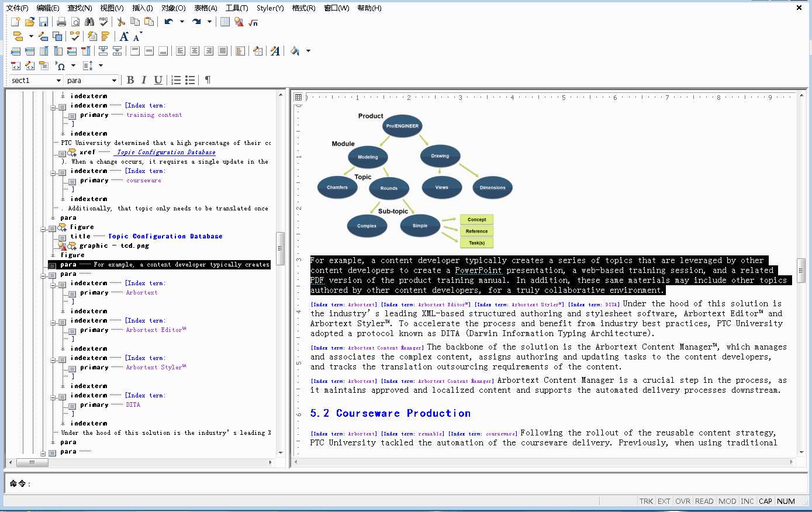Click the Cut scissors icon
The height and width of the screenshot is (512, 812).
click(121, 22)
